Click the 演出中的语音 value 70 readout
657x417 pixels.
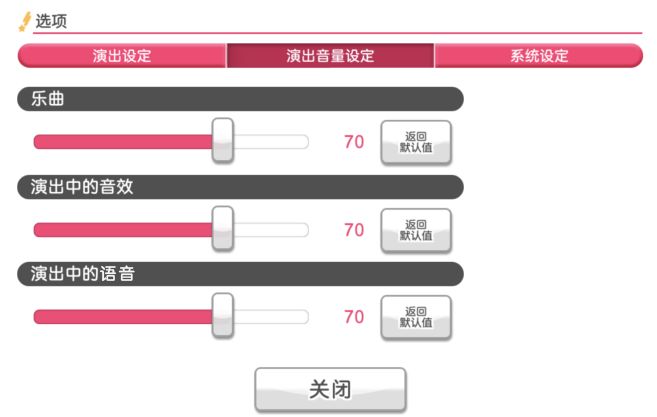(354, 317)
